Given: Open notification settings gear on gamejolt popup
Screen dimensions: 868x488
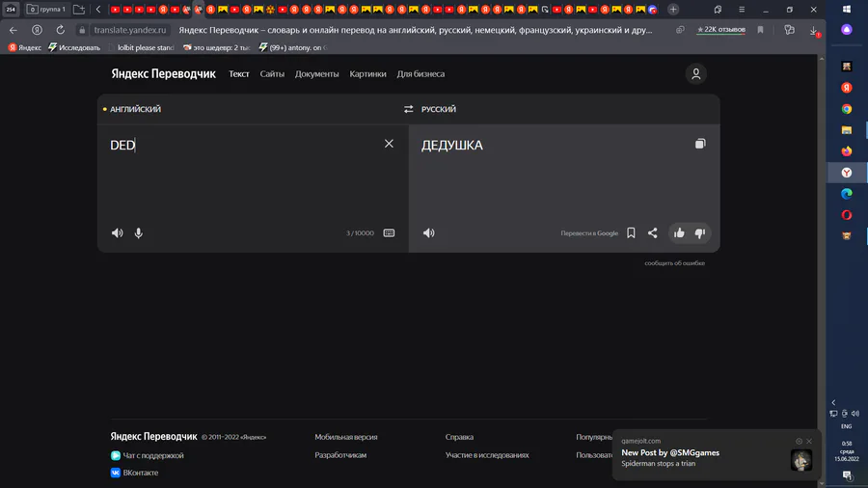Looking at the screenshot, I should pos(799,441).
